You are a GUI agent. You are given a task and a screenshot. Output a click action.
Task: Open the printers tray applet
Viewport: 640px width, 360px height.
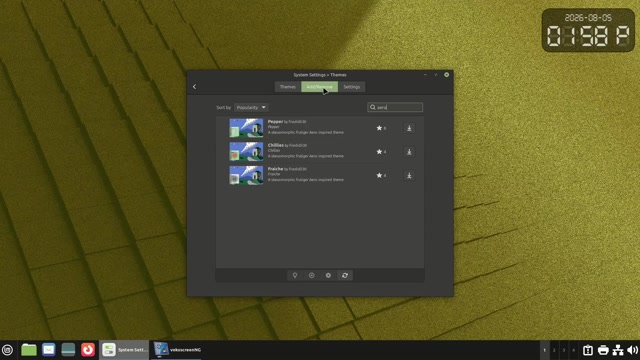[x=603, y=350]
